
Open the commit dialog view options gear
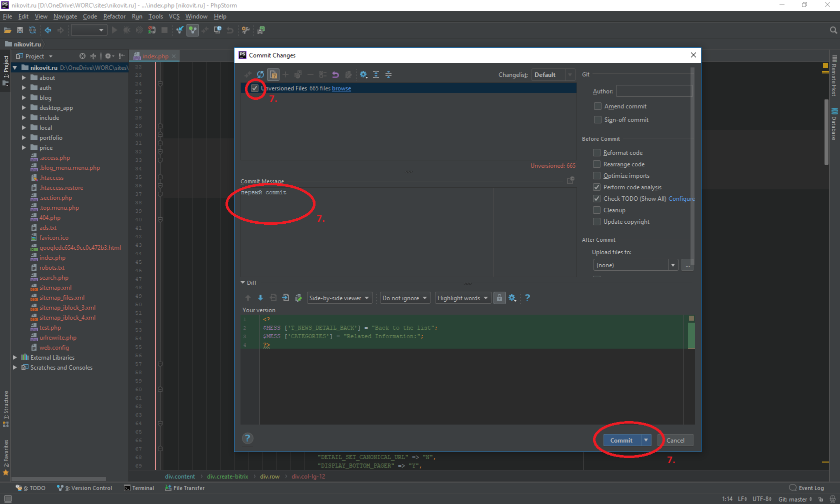(x=363, y=74)
